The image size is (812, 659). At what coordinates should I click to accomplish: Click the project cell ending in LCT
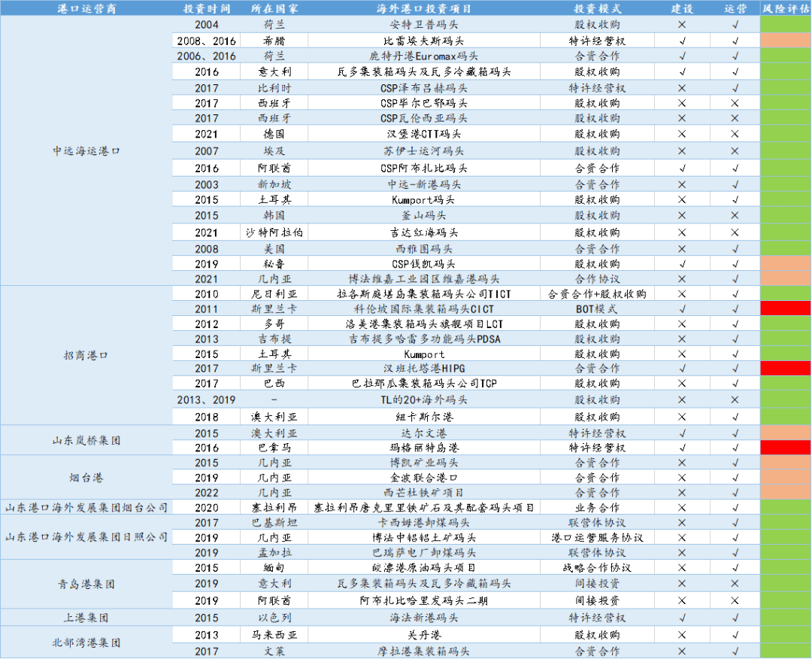(x=424, y=323)
